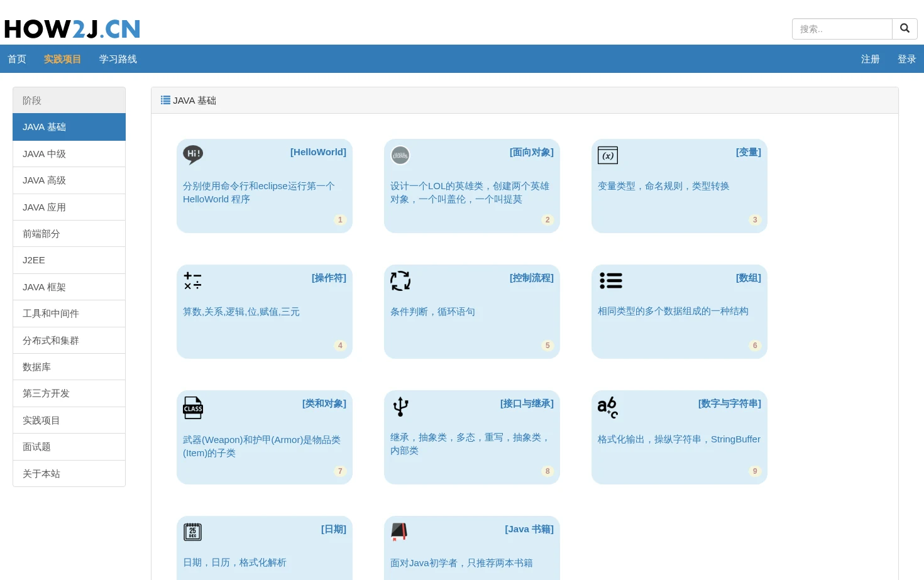Click description 条件判断，循环语句
The image size is (924, 580).
tap(432, 312)
